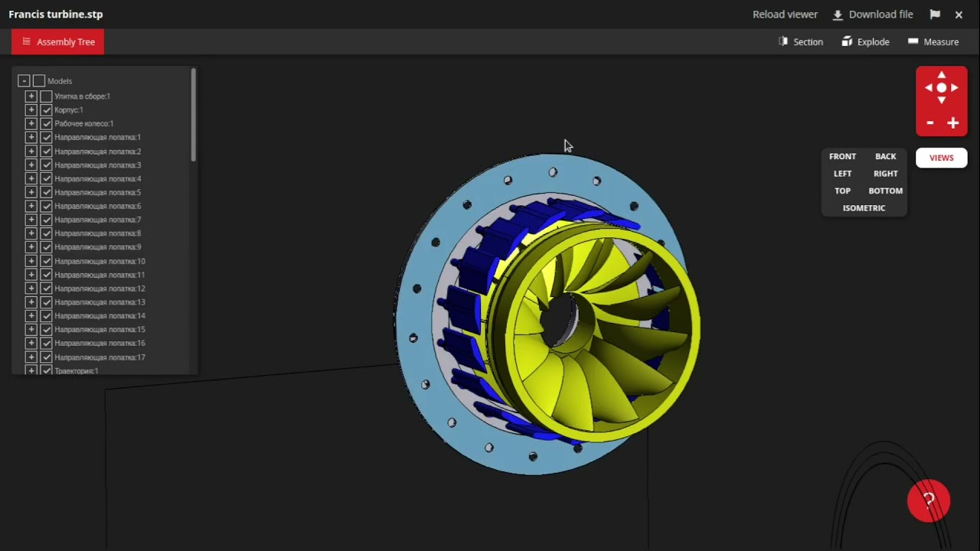Close the viewer with the X icon
The height and width of the screenshot is (551, 980).
(x=959, y=15)
